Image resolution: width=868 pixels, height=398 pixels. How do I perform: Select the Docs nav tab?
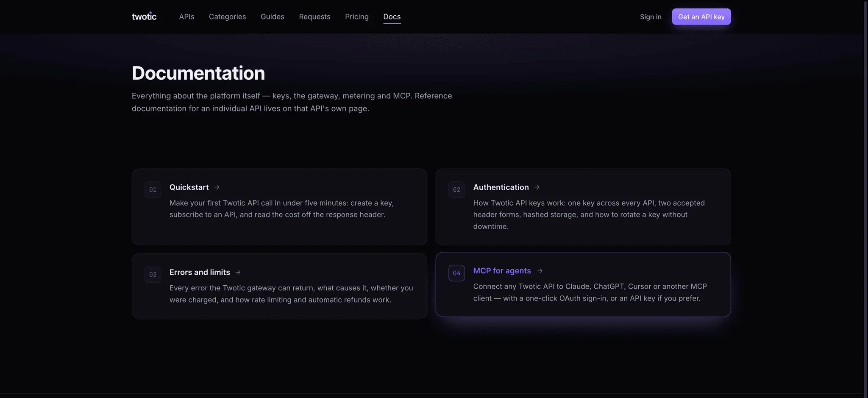point(392,17)
